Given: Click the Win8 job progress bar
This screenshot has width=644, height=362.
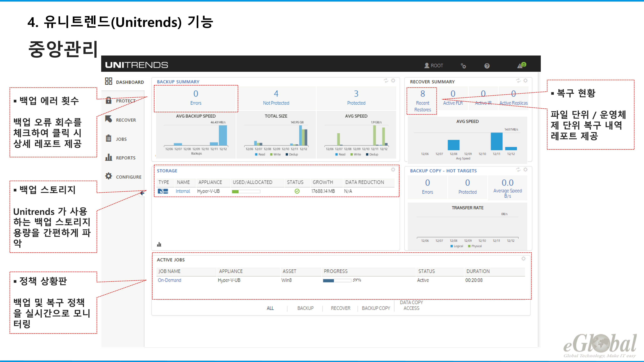Looking at the screenshot, I should (x=337, y=281).
